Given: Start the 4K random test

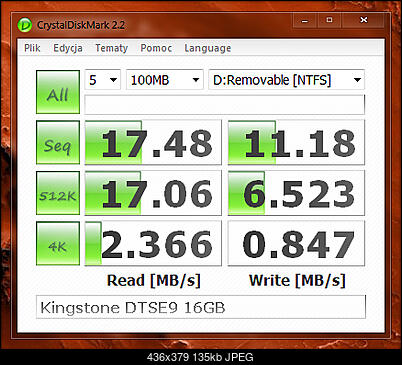Looking at the screenshot, I should (x=58, y=243).
